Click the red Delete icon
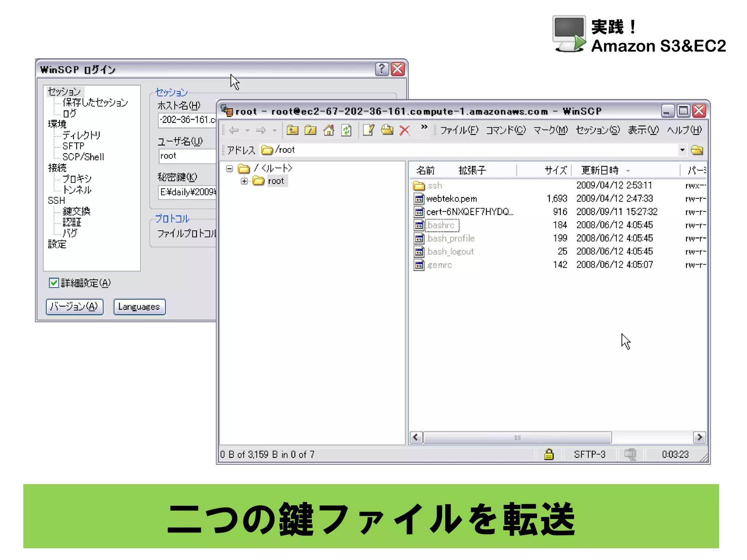The height and width of the screenshot is (560, 747). coord(405,130)
